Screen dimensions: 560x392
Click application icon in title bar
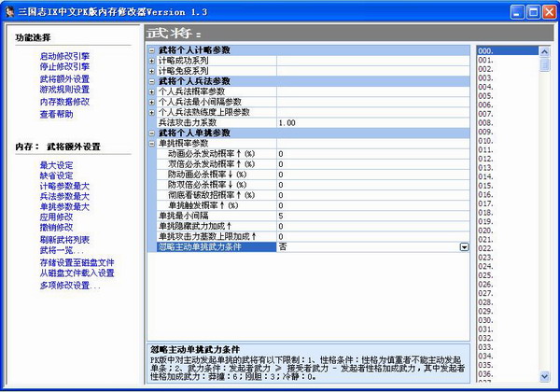(x=9, y=11)
